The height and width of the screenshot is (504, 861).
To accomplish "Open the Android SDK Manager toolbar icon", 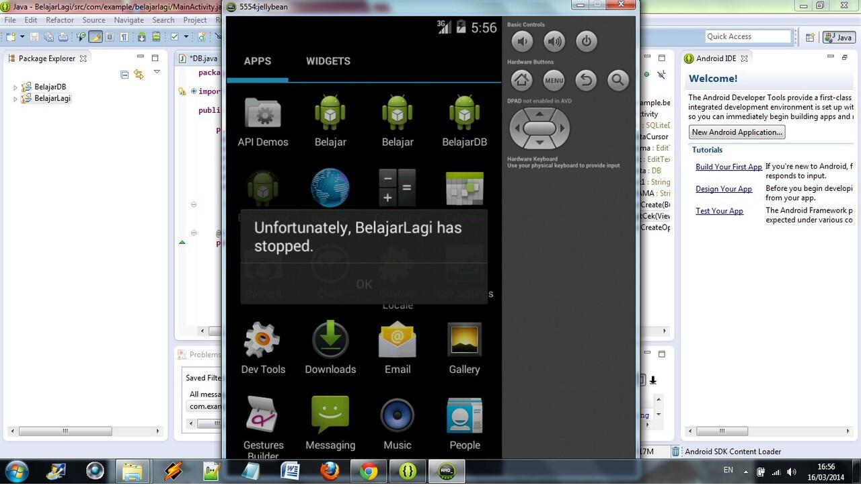I will click(x=142, y=37).
